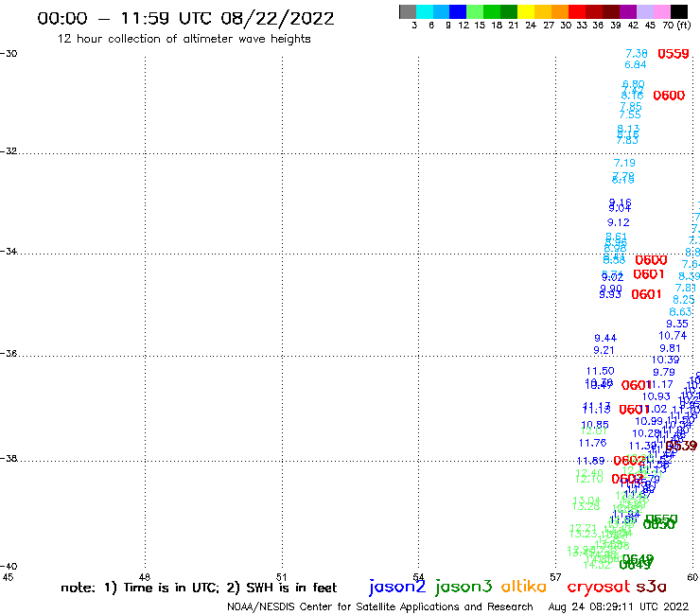
Task: Click the latitude axis label '-38'
Action: coord(9,458)
